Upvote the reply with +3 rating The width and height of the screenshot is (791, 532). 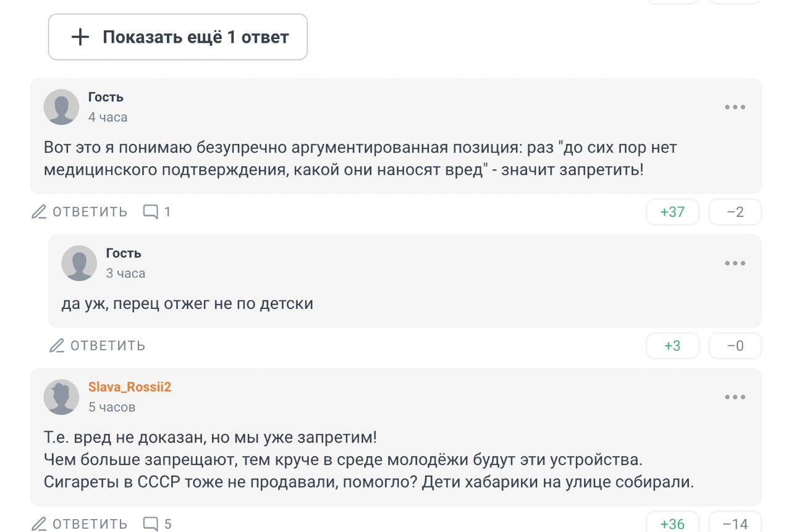tap(672, 345)
